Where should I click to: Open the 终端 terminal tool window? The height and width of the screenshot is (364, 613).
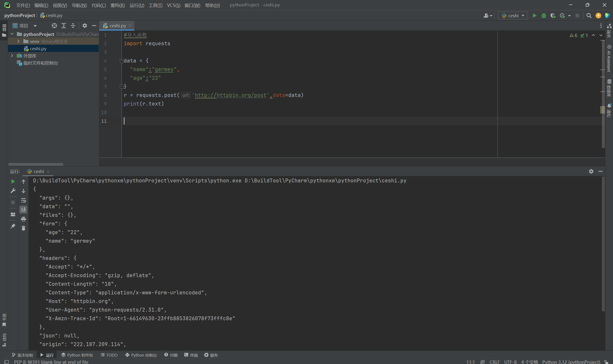coord(191,355)
